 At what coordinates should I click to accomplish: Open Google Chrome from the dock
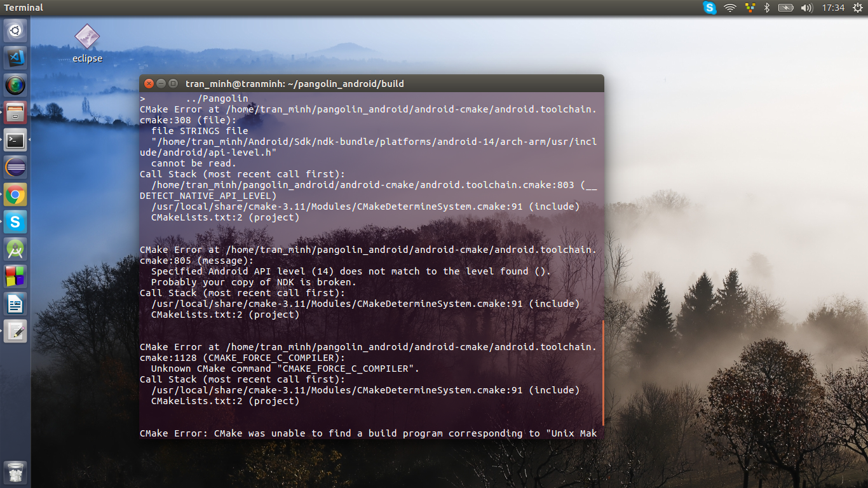[x=15, y=194]
